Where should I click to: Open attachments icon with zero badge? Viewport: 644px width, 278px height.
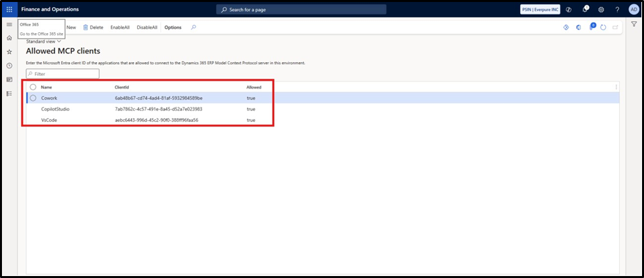coord(592,27)
